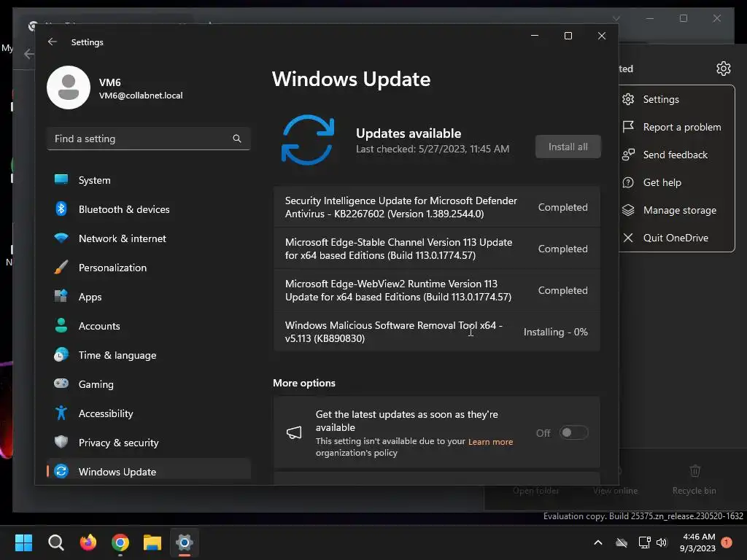Click the flag icon beside Report a problem
This screenshot has width=747, height=560.
628,127
